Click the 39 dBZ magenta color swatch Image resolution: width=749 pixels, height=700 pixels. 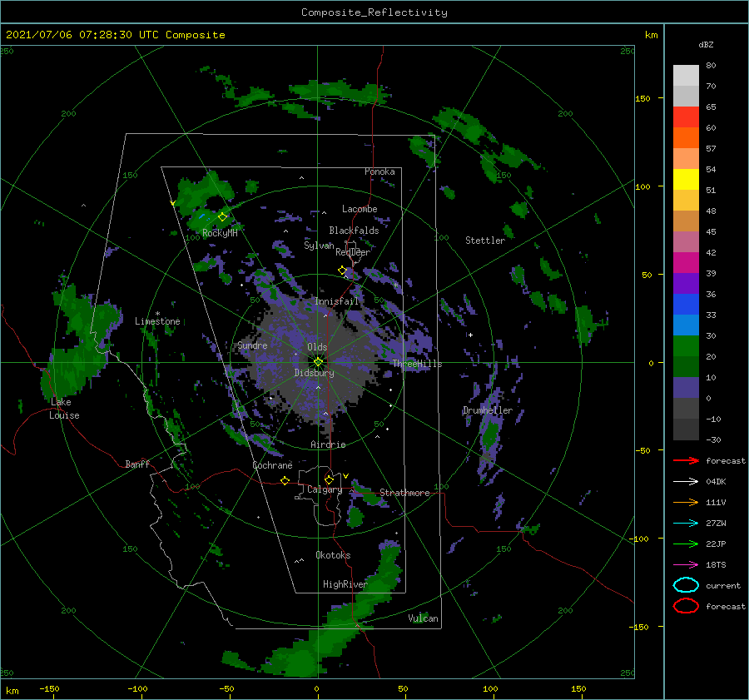pyautogui.click(x=686, y=262)
